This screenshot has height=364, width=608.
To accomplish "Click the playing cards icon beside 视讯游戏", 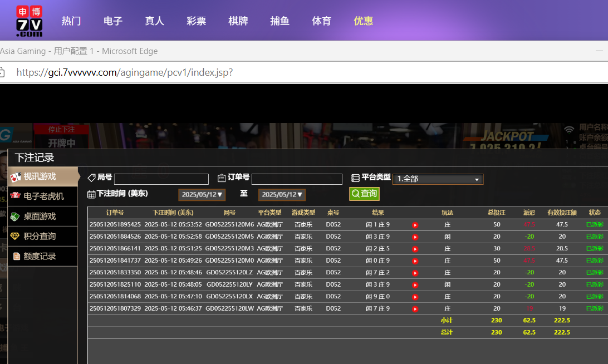I will pos(16,176).
